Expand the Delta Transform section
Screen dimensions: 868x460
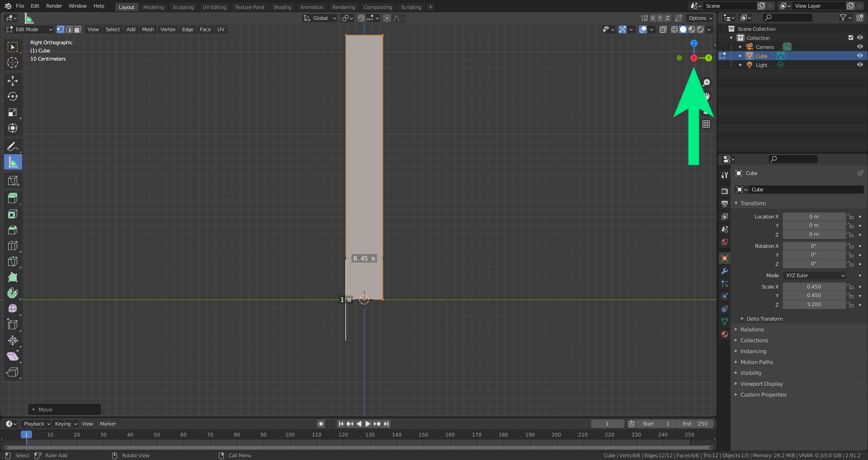pos(764,319)
